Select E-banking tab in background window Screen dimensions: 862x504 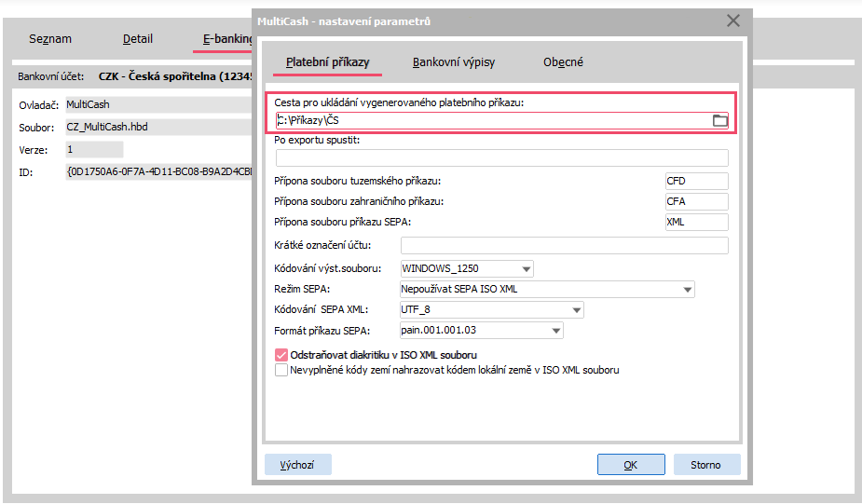point(226,39)
